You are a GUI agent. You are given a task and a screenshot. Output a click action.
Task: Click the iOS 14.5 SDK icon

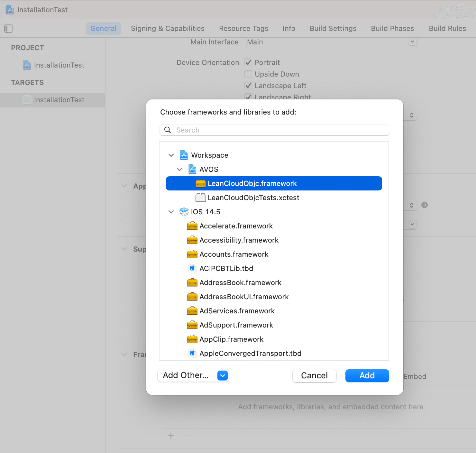(x=183, y=211)
